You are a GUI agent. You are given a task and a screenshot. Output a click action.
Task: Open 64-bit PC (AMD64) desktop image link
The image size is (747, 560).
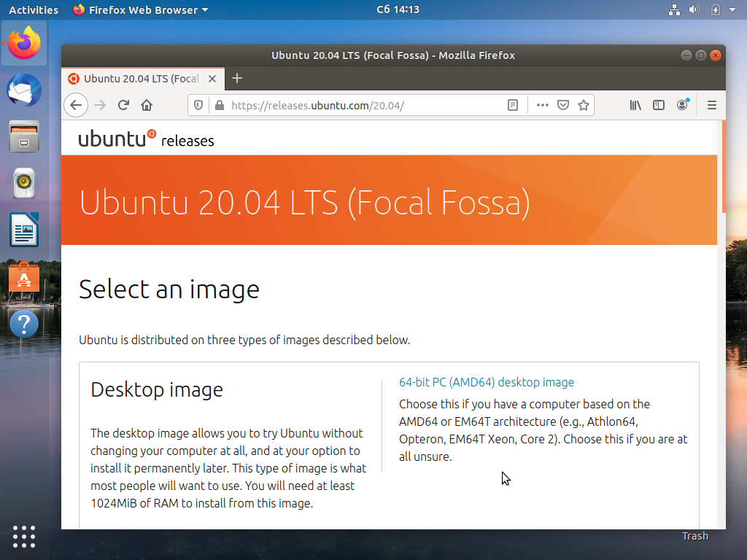[x=487, y=382]
